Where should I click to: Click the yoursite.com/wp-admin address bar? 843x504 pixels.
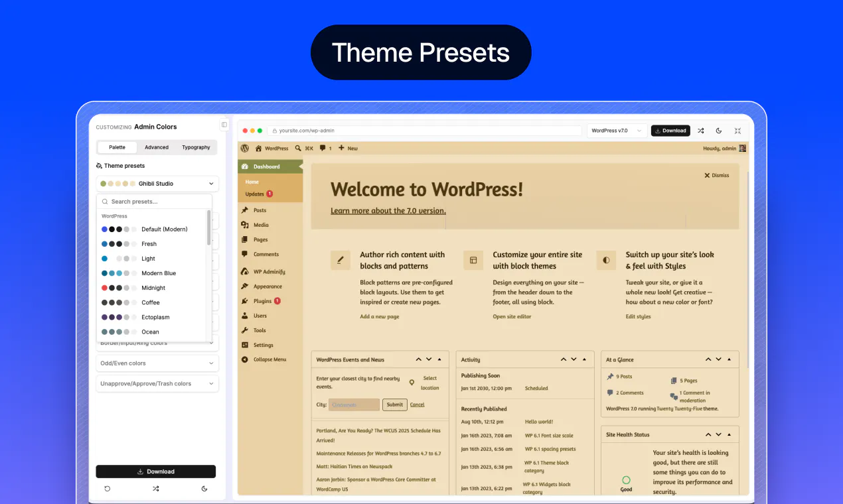tap(425, 131)
